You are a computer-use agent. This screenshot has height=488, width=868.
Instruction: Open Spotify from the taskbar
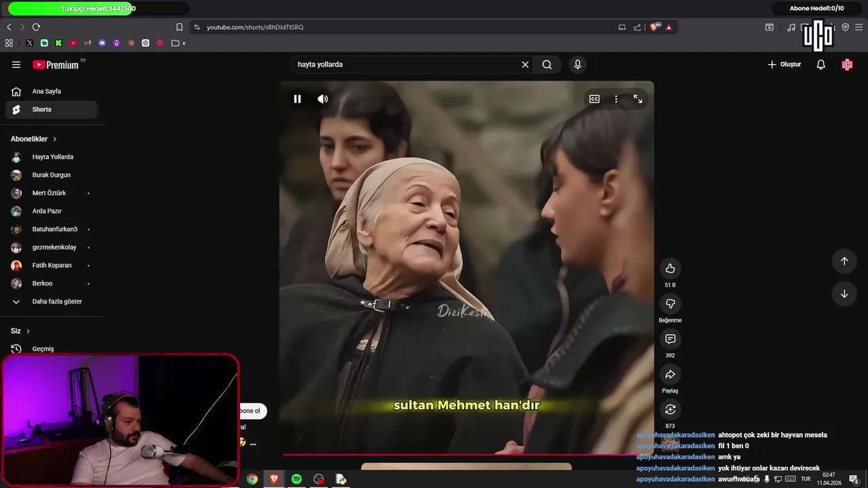point(296,479)
